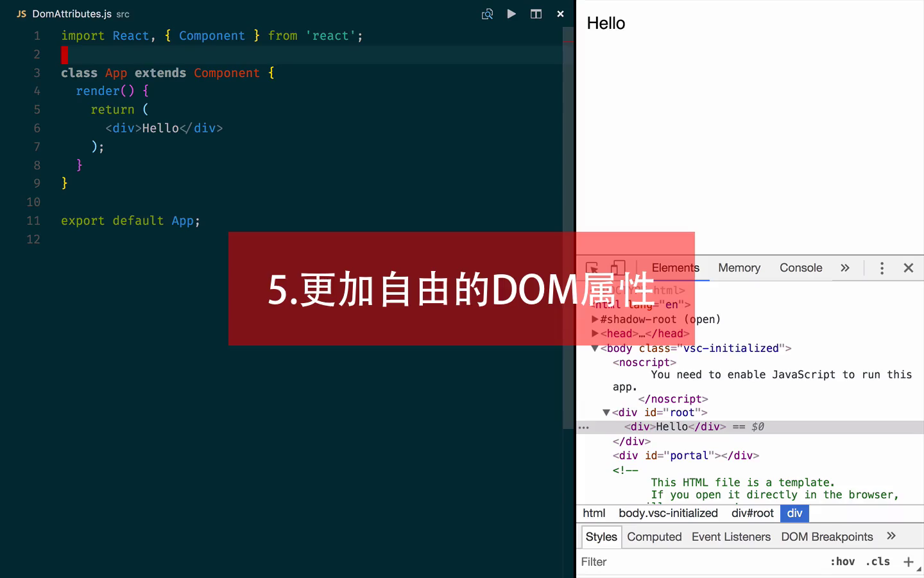Click the closing /div line under root
This screenshot has width=924, height=578.
tap(631, 441)
